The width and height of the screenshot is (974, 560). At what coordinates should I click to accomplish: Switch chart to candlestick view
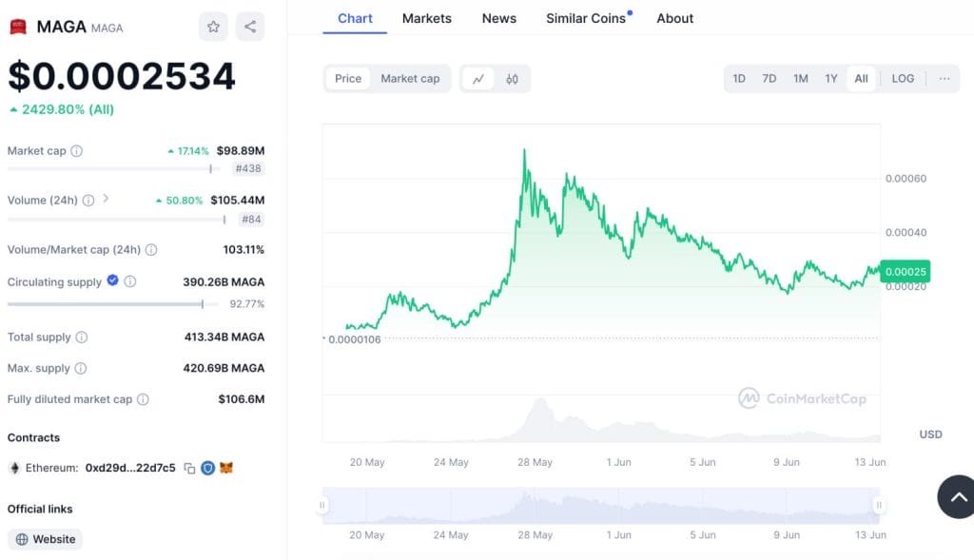pyautogui.click(x=511, y=79)
